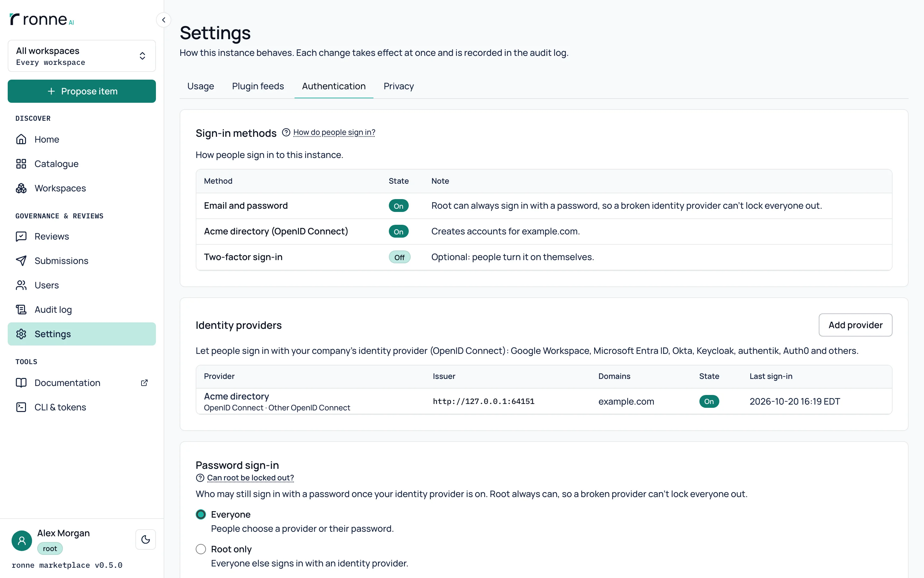Open the Privacy tab

398,86
